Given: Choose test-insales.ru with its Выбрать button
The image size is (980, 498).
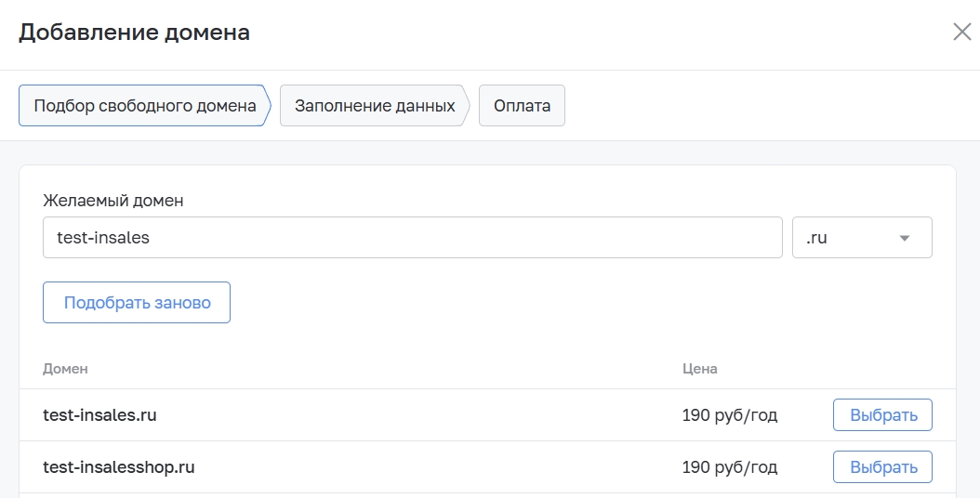Looking at the screenshot, I should coord(882,415).
